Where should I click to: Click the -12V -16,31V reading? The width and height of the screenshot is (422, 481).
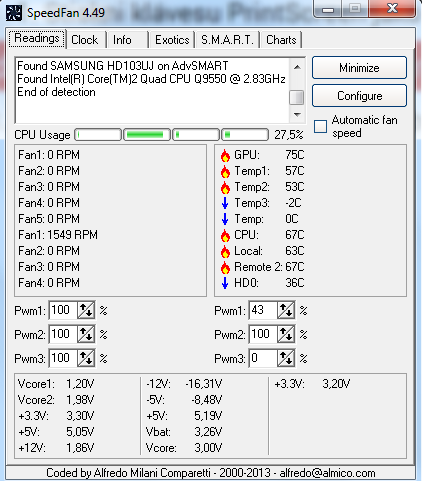coord(184,384)
